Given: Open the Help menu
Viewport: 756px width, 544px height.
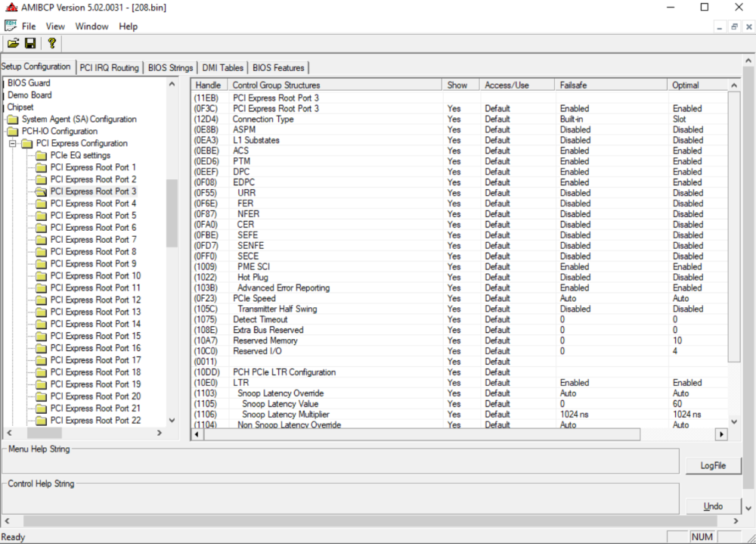Looking at the screenshot, I should click(x=129, y=26).
